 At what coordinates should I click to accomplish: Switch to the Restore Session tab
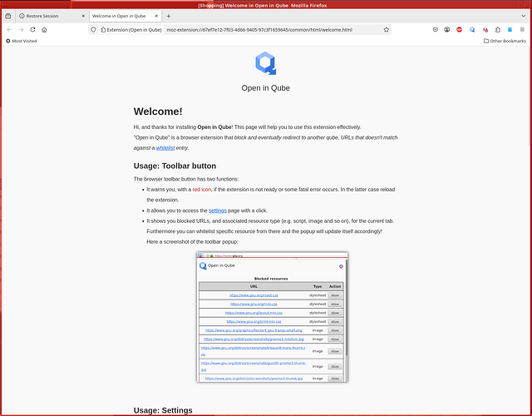click(x=52, y=16)
